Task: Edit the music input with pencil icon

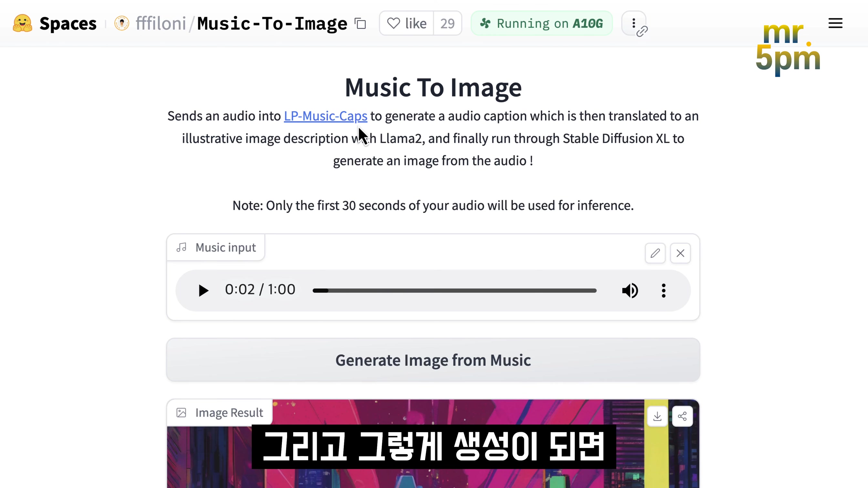Action: click(x=655, y=253)
